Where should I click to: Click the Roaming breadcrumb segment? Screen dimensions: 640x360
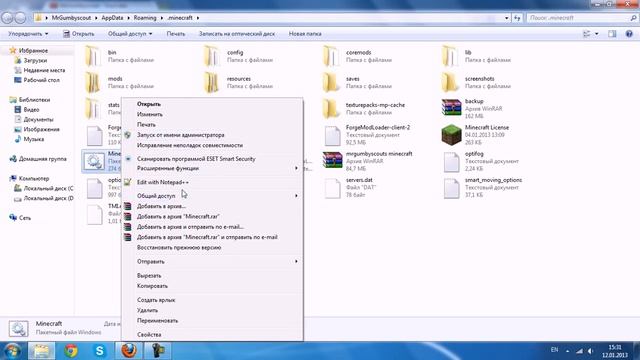(x=145, y=18)
